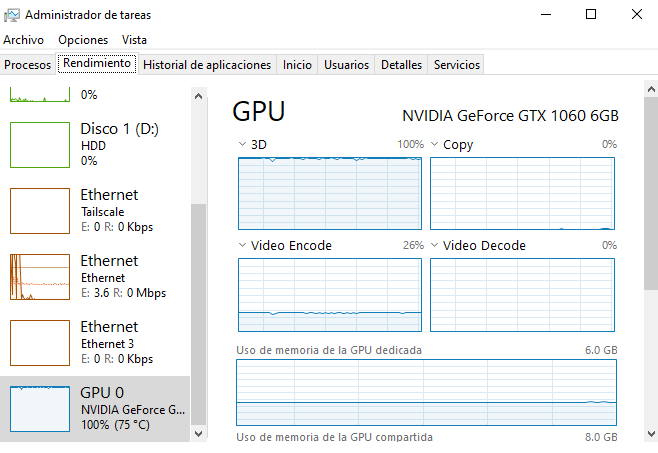Image resolution: width=658 pixels, height=453 pixels.
Task: Open the Usuarios tab
Action: (346, 65)
